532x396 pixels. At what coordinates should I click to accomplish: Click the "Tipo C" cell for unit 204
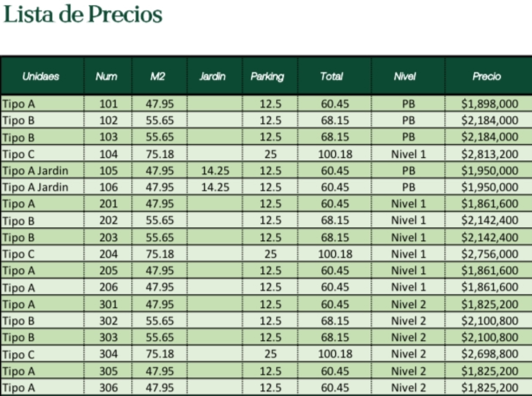(x=18, y=254)
